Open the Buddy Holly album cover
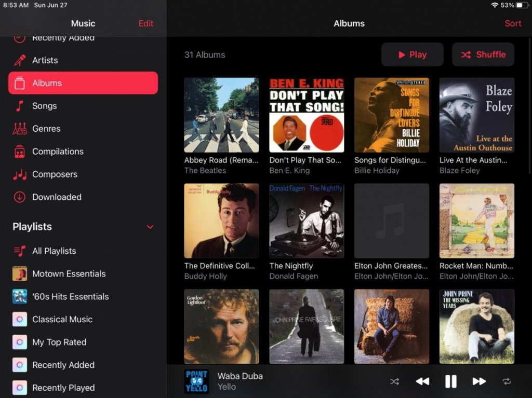The image size is (532, 398). point(221,221)
